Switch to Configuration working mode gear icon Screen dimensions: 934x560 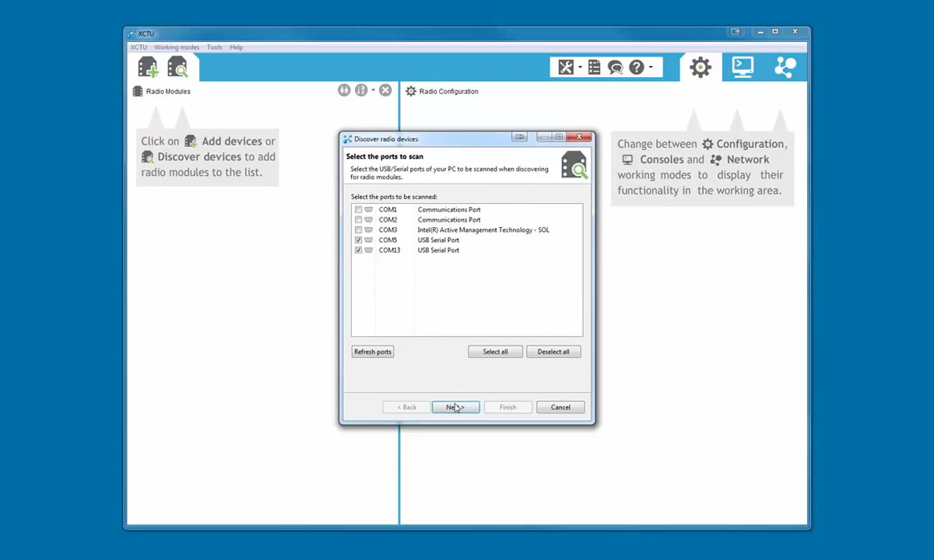point(699,67)
